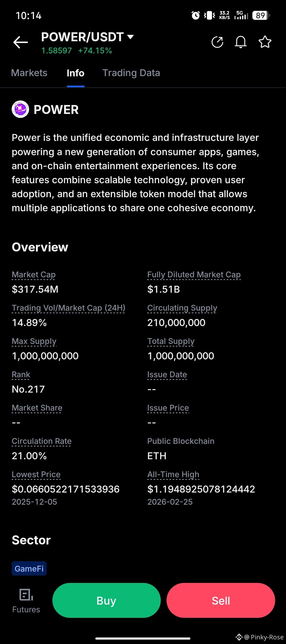The height and width of the screenshot is (644, 286).
Task: Switch to the Trading Data tab
Action: [x=131, y=73]
